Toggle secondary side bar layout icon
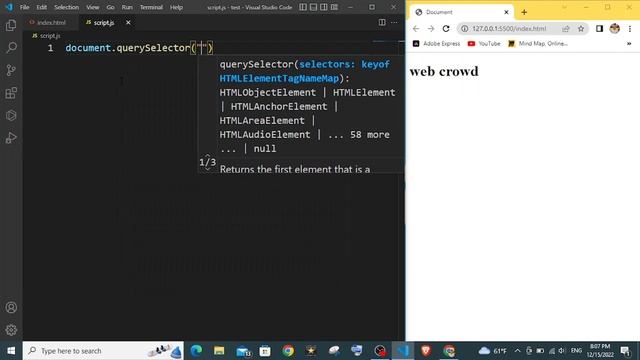 pyautogui.click(x=324, y=7)
